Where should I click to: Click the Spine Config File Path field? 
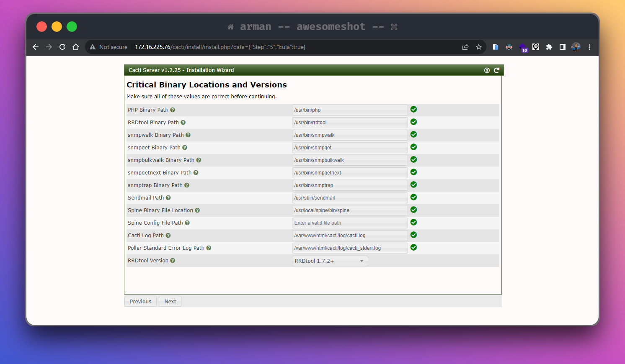point(349,223)
